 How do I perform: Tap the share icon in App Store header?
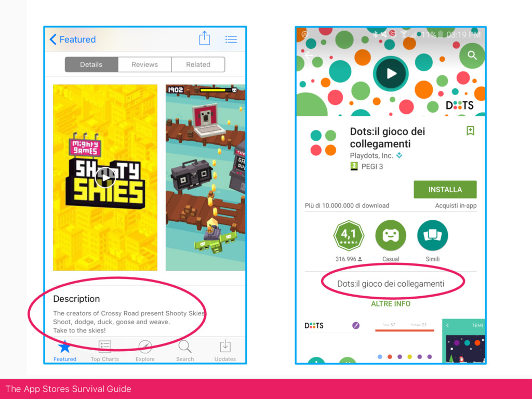point(204,38)
